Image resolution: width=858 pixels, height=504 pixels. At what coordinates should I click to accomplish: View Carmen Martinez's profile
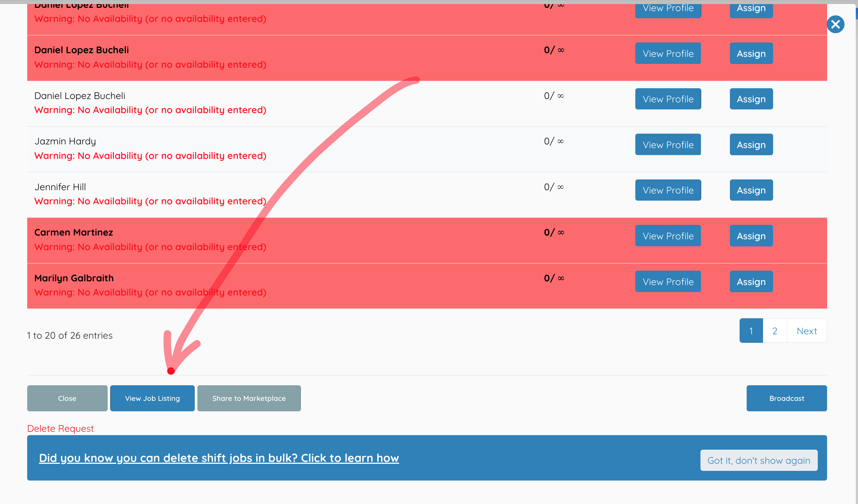pyautogui.click(x=668, y=236)
